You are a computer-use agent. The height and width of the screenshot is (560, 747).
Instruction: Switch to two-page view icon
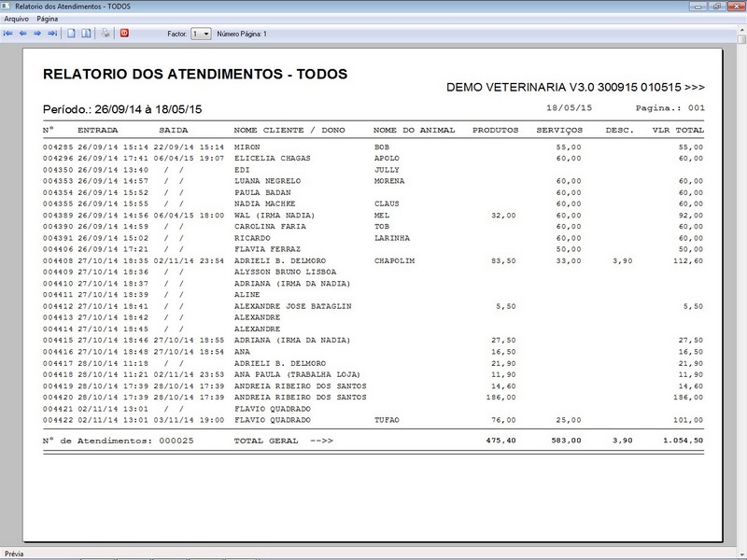click(x=86, y=34)
